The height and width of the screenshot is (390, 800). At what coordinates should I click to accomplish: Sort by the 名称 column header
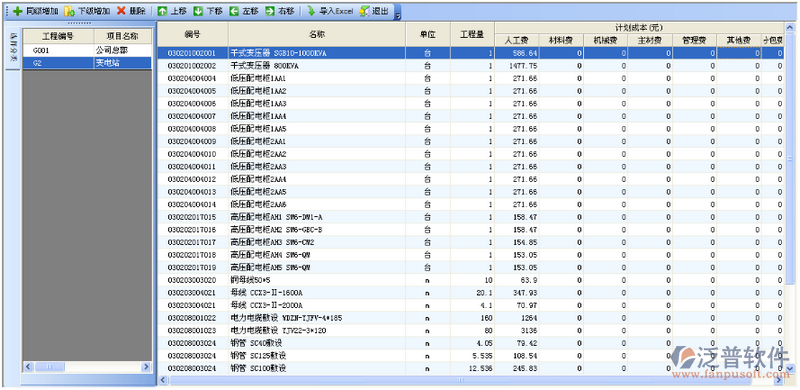point(317,34)
